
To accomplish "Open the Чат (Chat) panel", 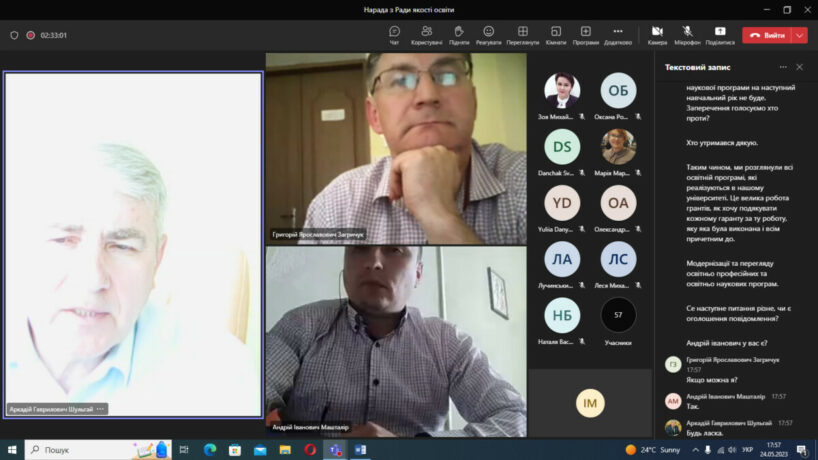I will tap(394, 35).
